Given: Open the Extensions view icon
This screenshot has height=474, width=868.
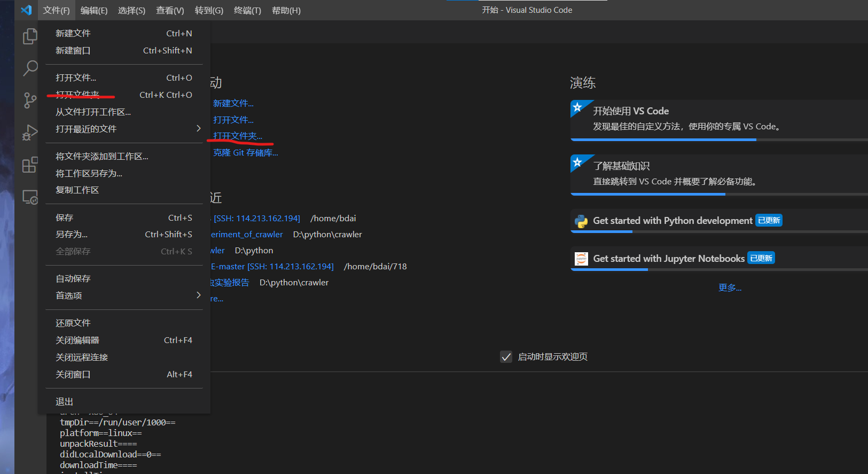Looking at the screenshot, I should tap(30, 165).
